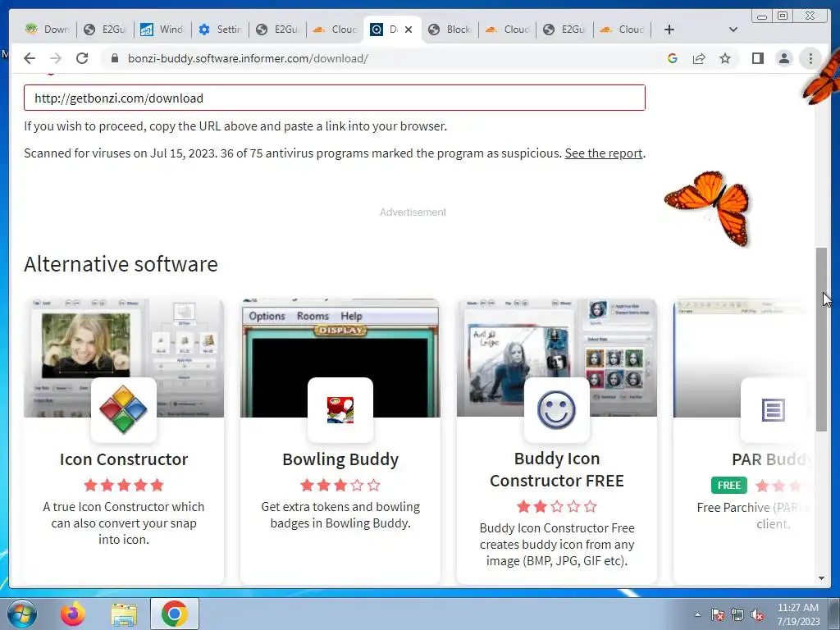Click the Icon Constructor app icon

(x=124, y=410)
